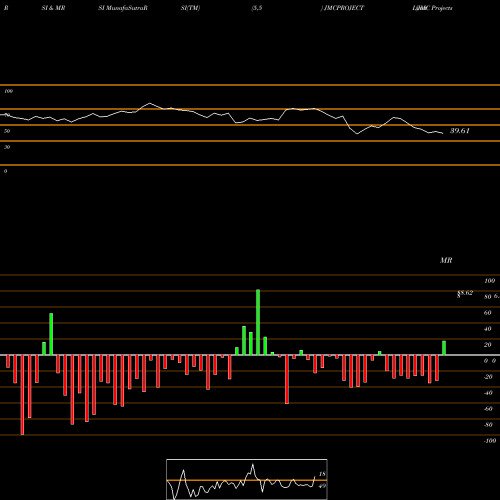
Task: Click the tallest green MR histogram bar
Action: pyautogui.click(x=258, y=322)
